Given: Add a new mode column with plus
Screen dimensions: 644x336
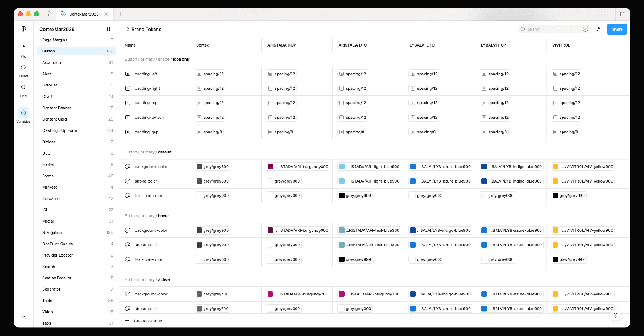Looking at the screenshot, I should tap(623, 45).
